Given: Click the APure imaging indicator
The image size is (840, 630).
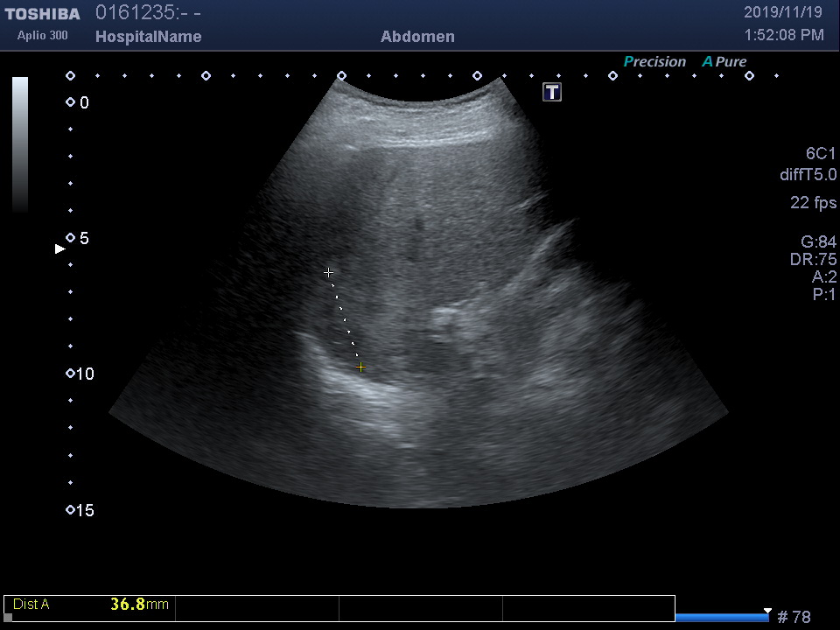Looking at the screenshot, I should 724,62.
